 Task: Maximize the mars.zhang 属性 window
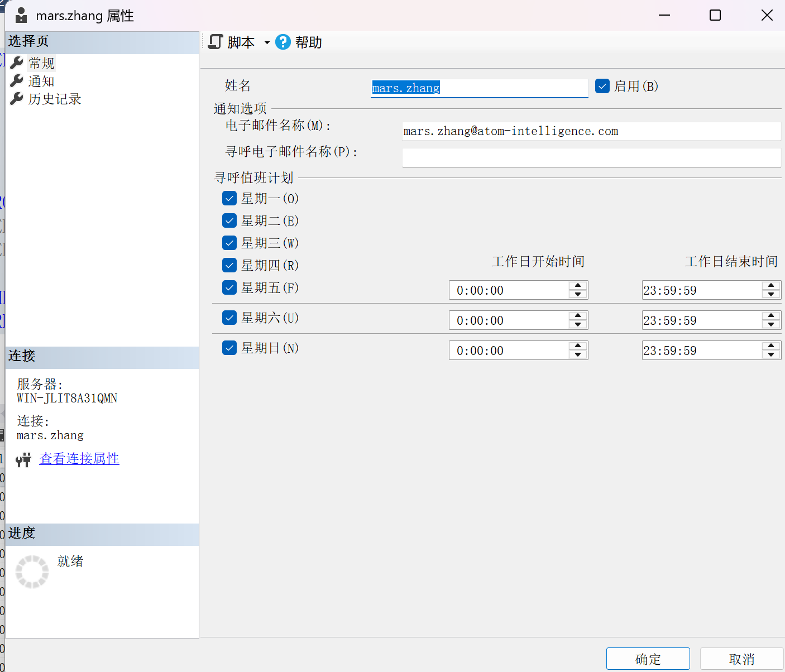coord(715,15)
